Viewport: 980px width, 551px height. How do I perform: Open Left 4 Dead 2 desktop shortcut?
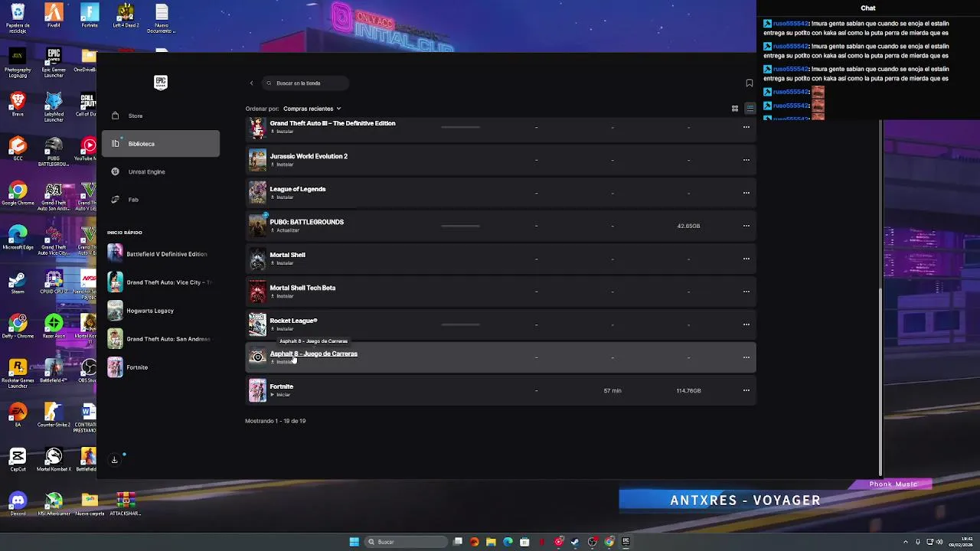[x=126, y=16]
